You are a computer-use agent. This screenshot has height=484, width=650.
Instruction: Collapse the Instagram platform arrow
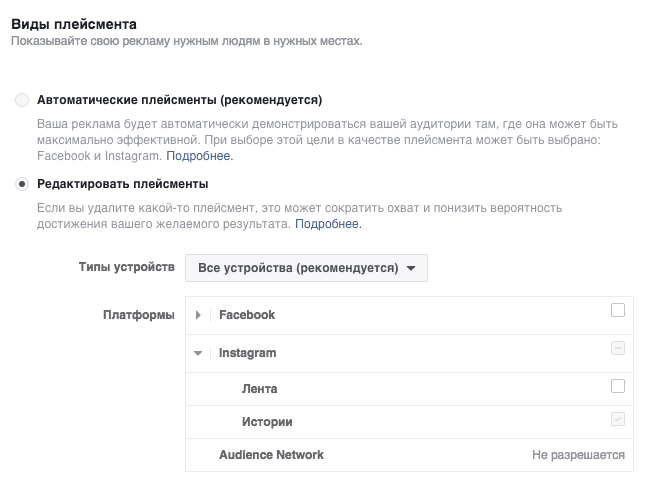click(198, 353)
